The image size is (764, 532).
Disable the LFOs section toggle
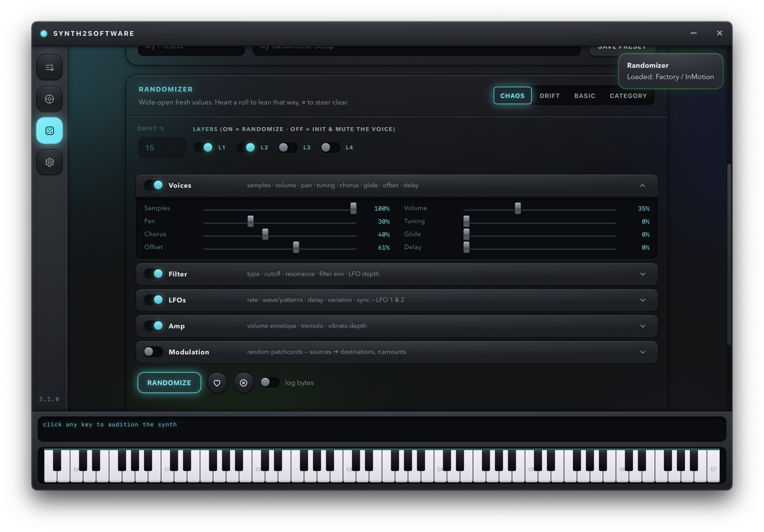tap(154, 300)
